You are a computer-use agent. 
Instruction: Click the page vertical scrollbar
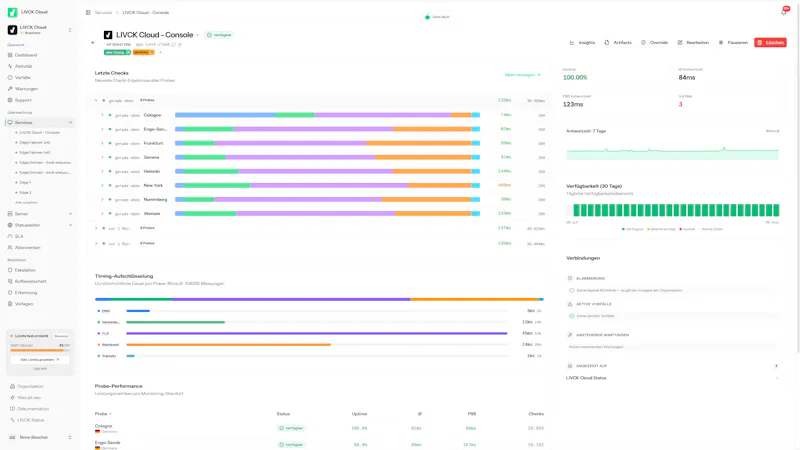point(798,179)
